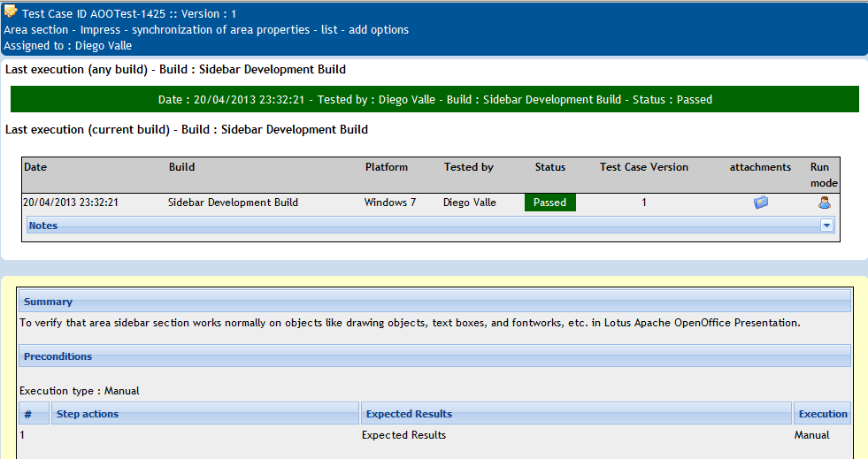The height and width of the screenshot is (459, 868).
Task: Click the Last execution (any build) heading
Action: pyautogui.click(x=175, y=70)
